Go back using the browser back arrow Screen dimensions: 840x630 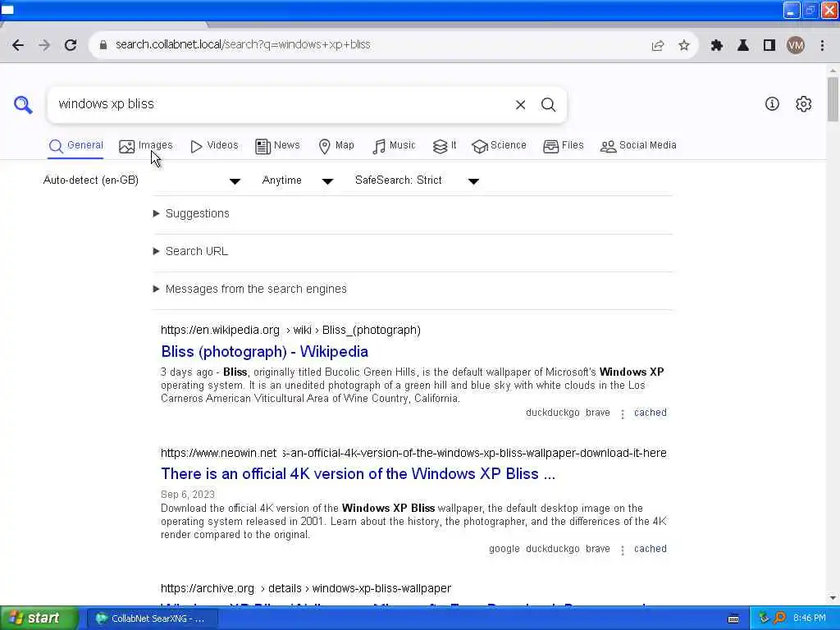point(18,45)
